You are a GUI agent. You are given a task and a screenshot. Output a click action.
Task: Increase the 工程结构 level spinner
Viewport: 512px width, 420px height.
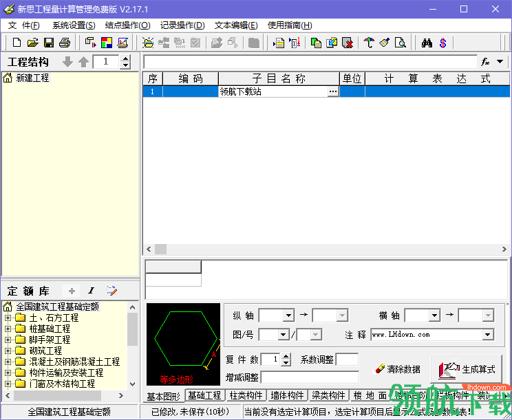tap(125, 58)
